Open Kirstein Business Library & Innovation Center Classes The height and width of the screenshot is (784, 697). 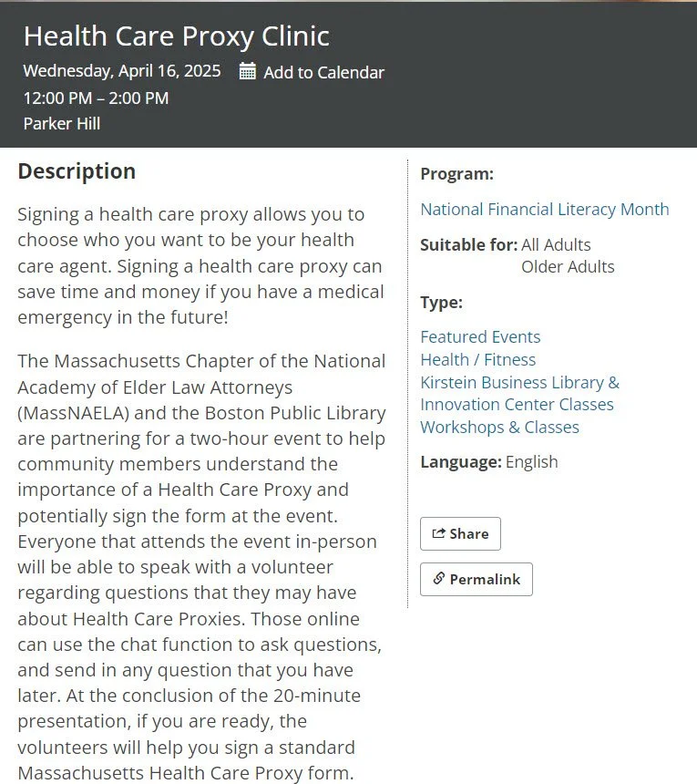point(519,394)
